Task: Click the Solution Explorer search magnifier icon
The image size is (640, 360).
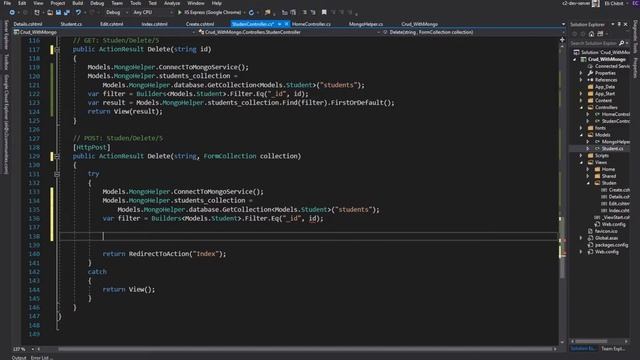Action: pyautogui.click(x=621, y=43)
